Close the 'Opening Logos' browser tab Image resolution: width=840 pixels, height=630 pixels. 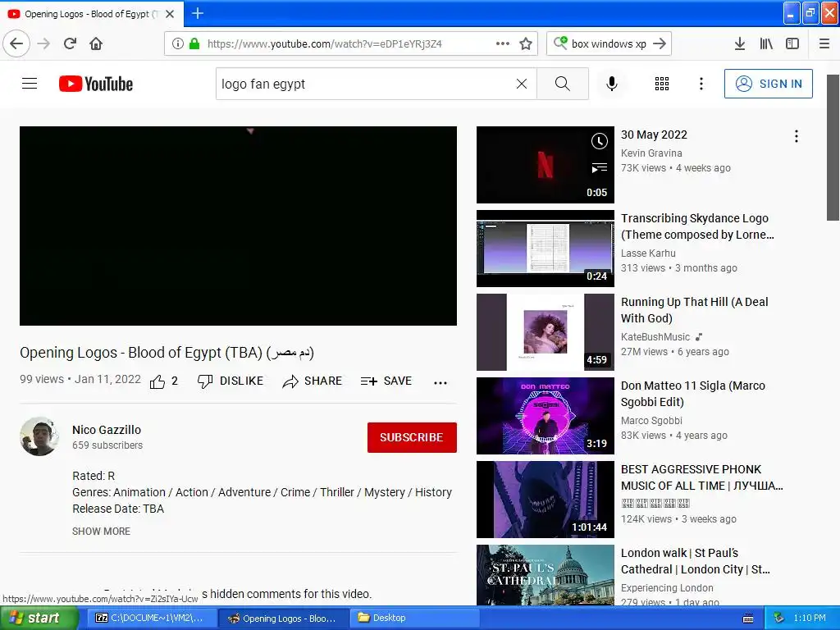point(170,14)
